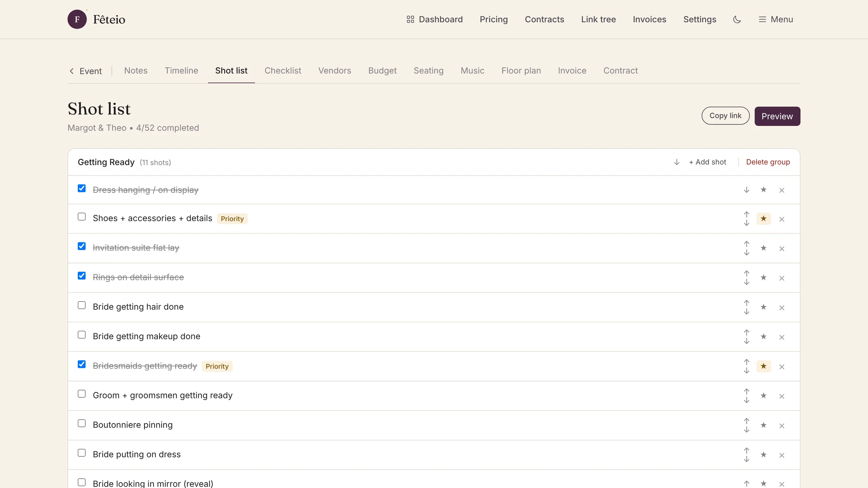Move Bride getting hair done down
This screenshot has height=488, width=868.
(x=747, y=312)
